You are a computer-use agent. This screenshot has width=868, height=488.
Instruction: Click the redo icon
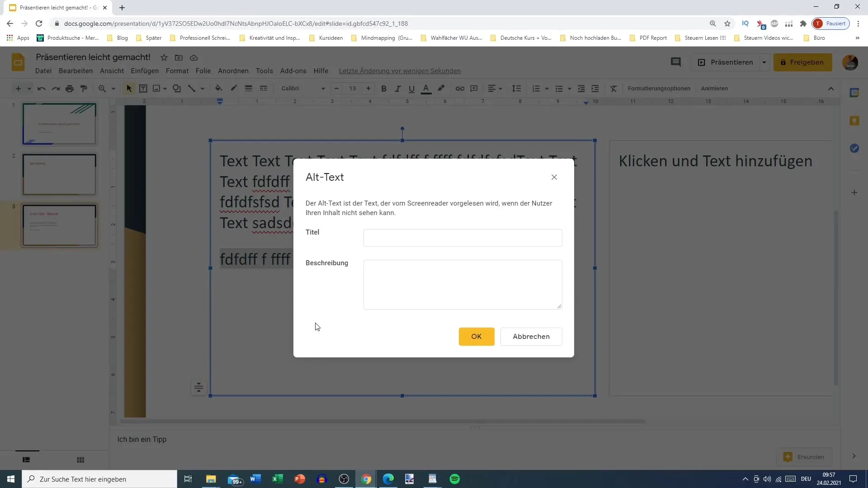[56, 89]
